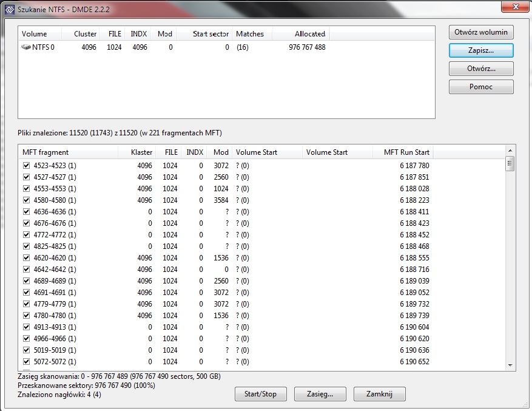This screenshot has width=532, height=411.
Task: Close dialog with the Zamknij button
Action: (x=379, y=394)
